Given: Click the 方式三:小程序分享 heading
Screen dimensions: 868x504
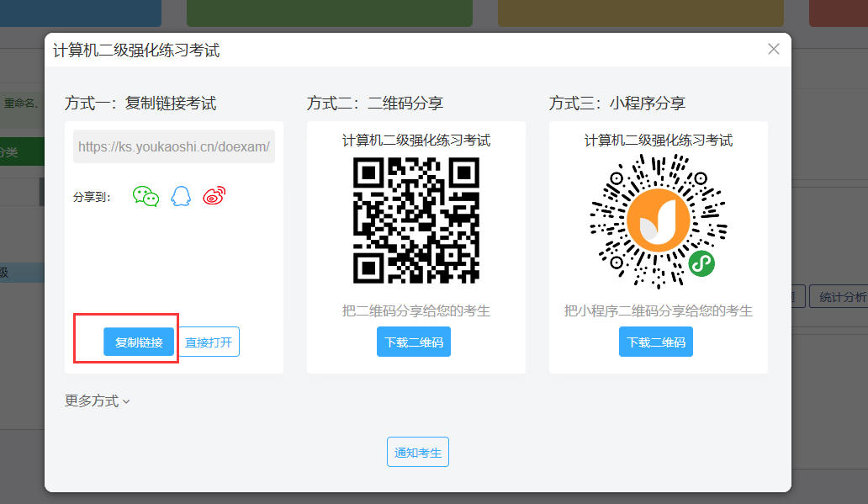Looking at the screenshot, I should (617, 103).
